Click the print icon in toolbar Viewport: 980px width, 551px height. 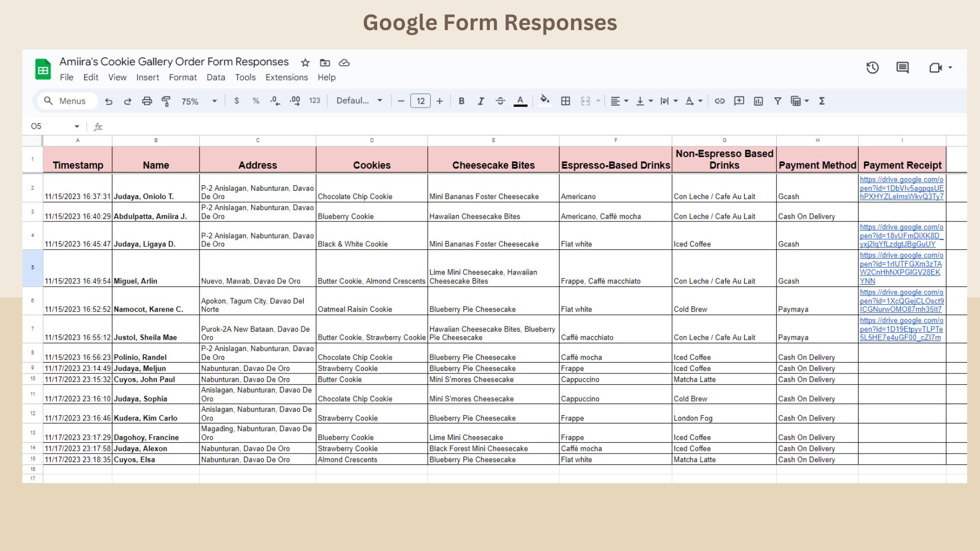tap(147, 101)
